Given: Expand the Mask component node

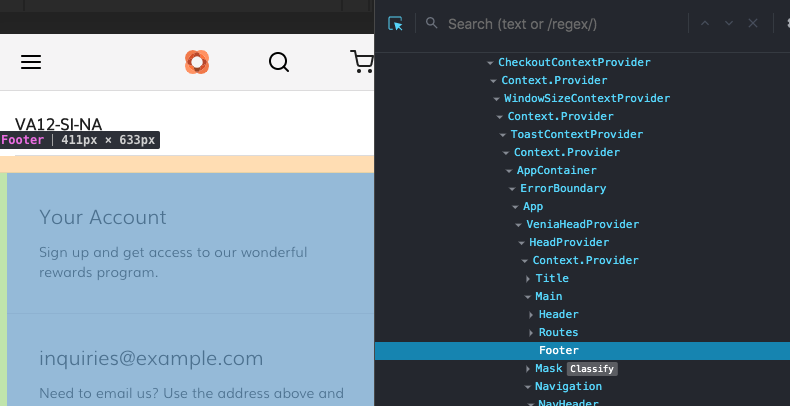Looking at the screenshot, I should [528, 369].
